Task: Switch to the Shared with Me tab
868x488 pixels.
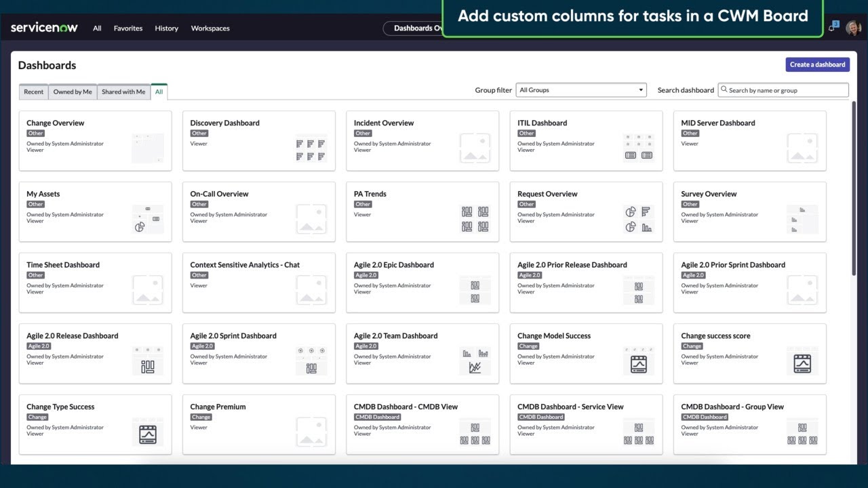Action: [x=123, y=91]
